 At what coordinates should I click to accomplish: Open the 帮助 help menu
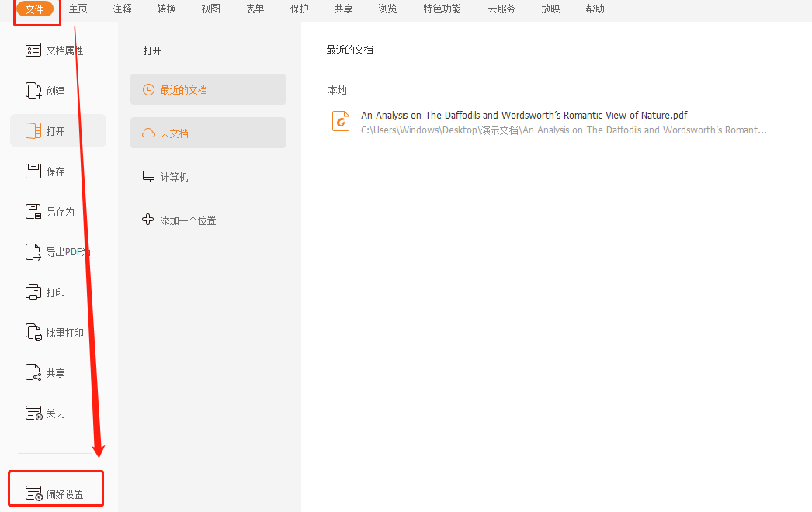click(x=594, y=9)
